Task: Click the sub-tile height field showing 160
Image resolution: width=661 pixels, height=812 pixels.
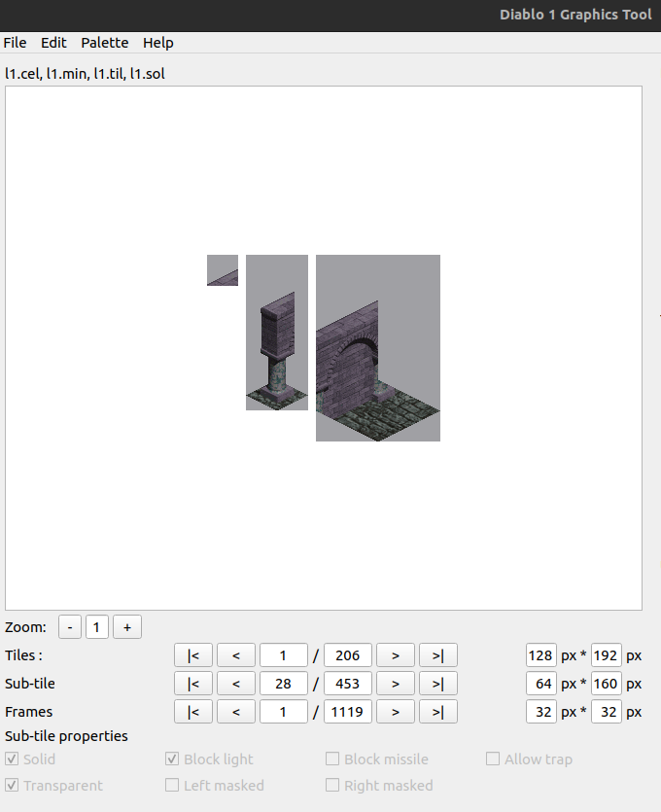Action: click(607, 683)
